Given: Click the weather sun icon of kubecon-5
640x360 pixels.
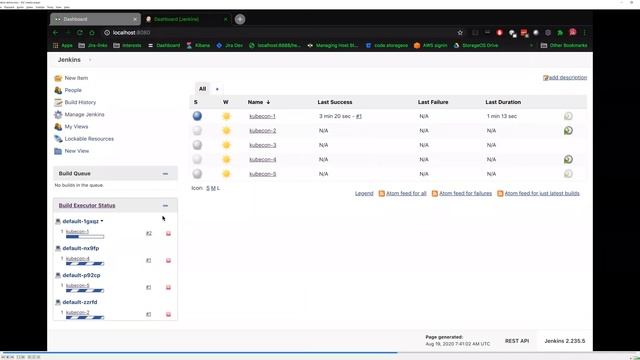Looking at the screenshot, I should (226, 174).
